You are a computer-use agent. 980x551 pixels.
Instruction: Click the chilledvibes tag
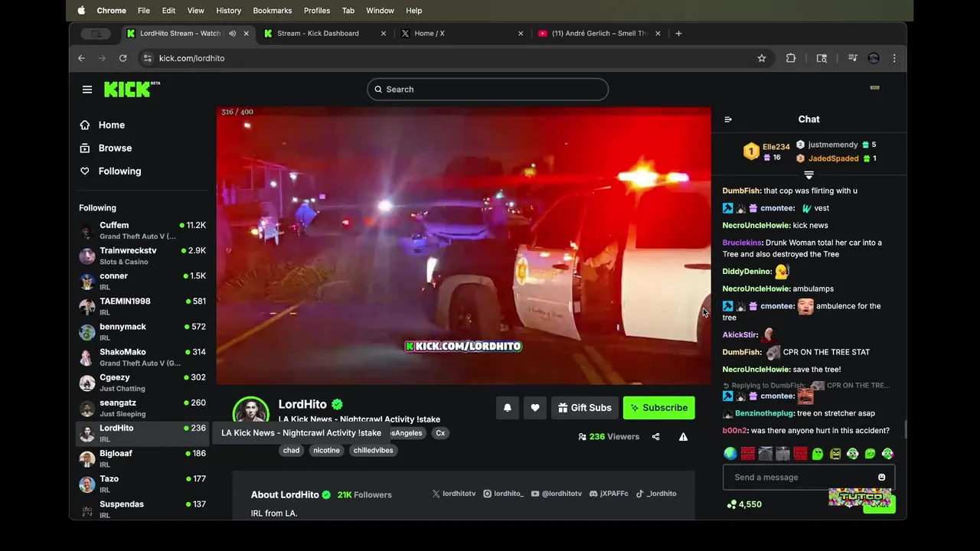tap(374, 450)
